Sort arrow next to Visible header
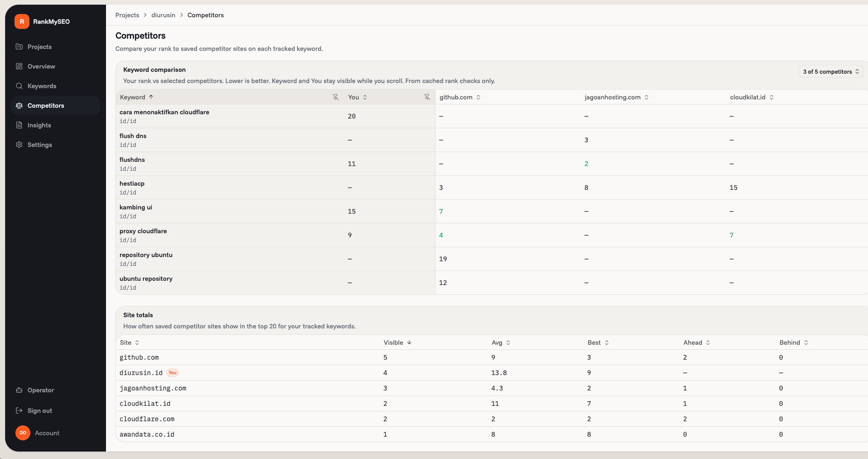This screenshot has height=459, width=868. pos(409,342)
